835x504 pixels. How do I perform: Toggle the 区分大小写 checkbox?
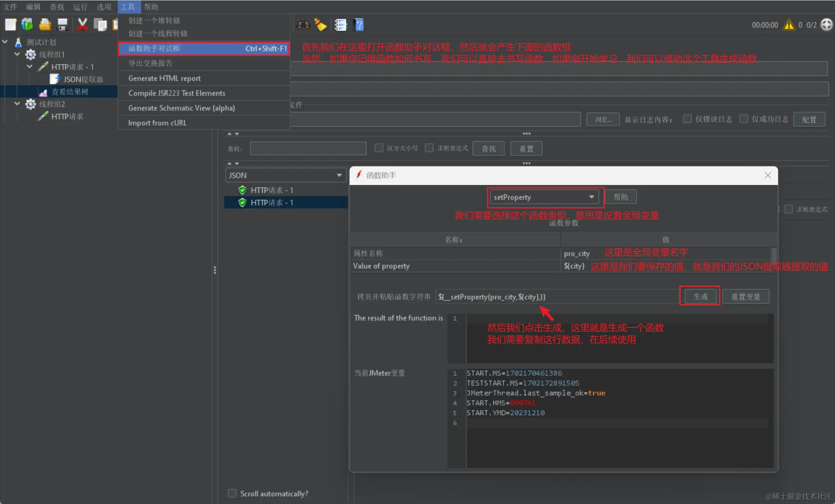(378, 148)
